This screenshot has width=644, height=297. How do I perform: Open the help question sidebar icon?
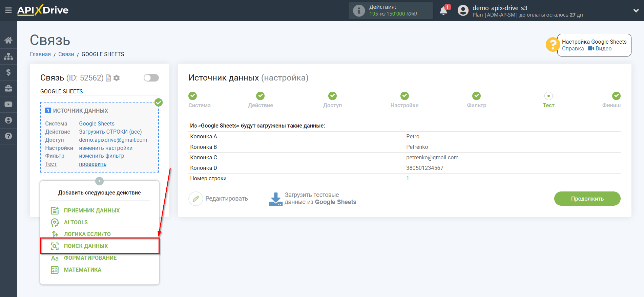tap(8, 136)
